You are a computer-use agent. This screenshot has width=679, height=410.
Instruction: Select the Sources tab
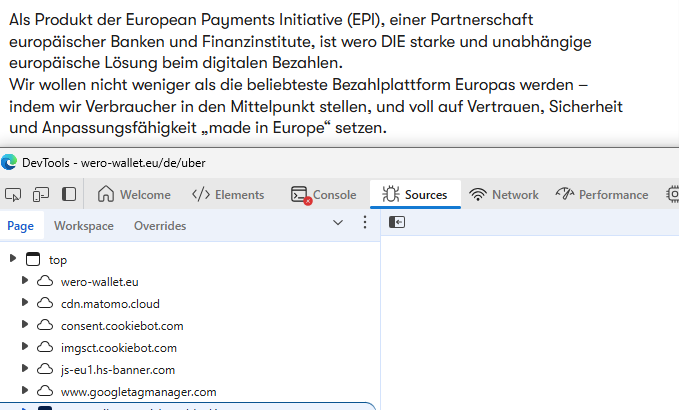click(x=415, y=195)
